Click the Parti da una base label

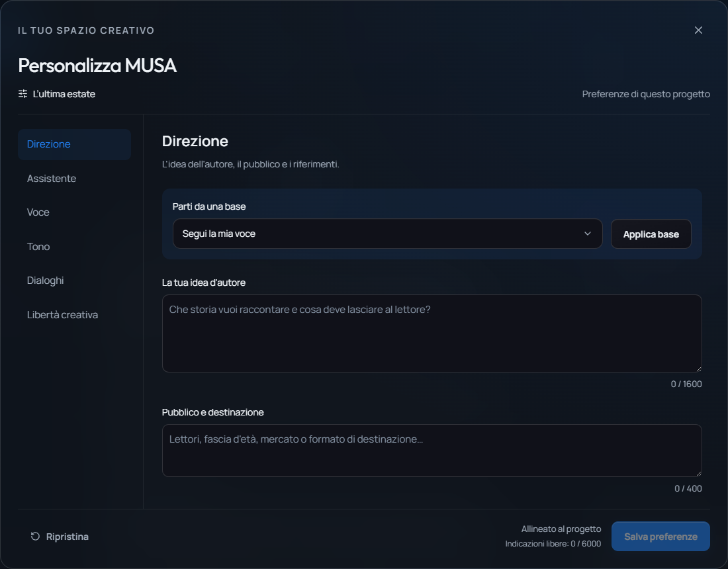pyautogui.click(x=209, y=206)
